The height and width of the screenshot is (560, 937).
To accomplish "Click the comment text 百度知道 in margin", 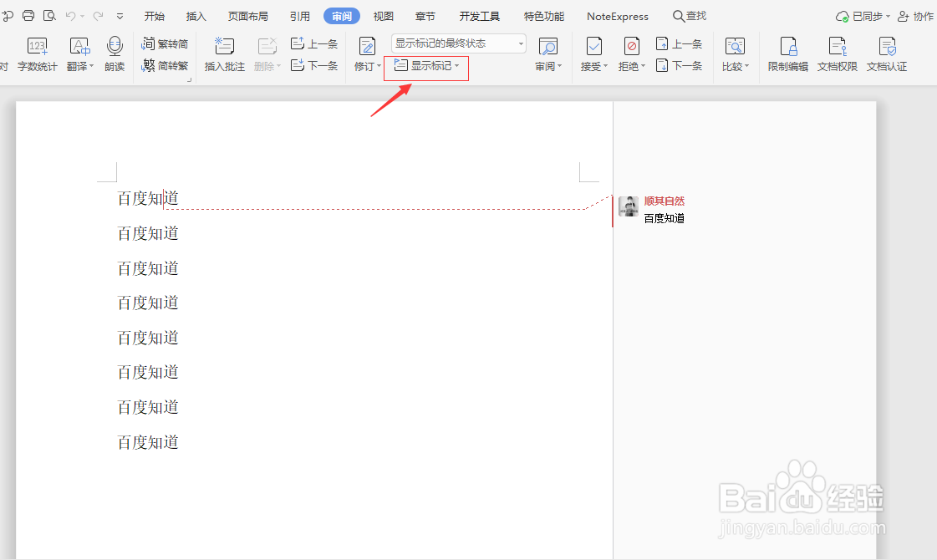I will 664,218.
